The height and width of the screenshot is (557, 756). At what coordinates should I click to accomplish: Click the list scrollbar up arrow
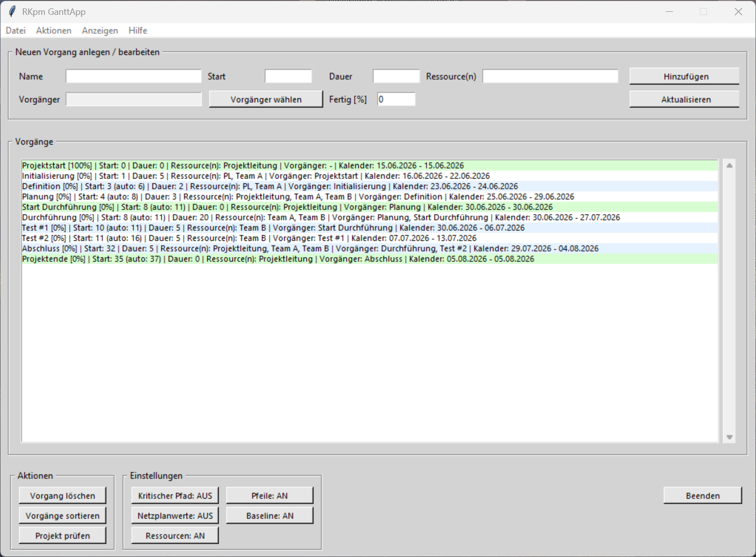pyautogui.click(x=729, y=165)
